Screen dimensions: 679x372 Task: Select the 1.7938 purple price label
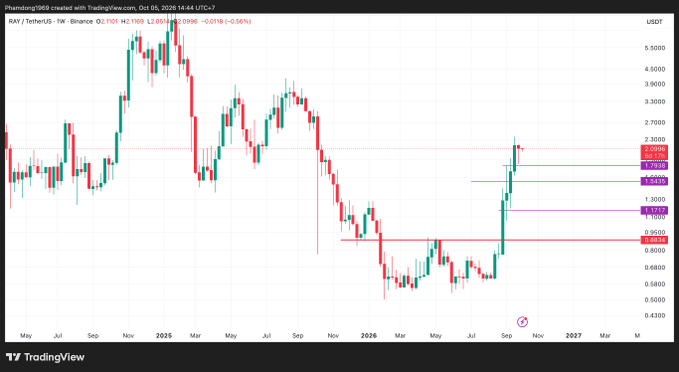654,165
